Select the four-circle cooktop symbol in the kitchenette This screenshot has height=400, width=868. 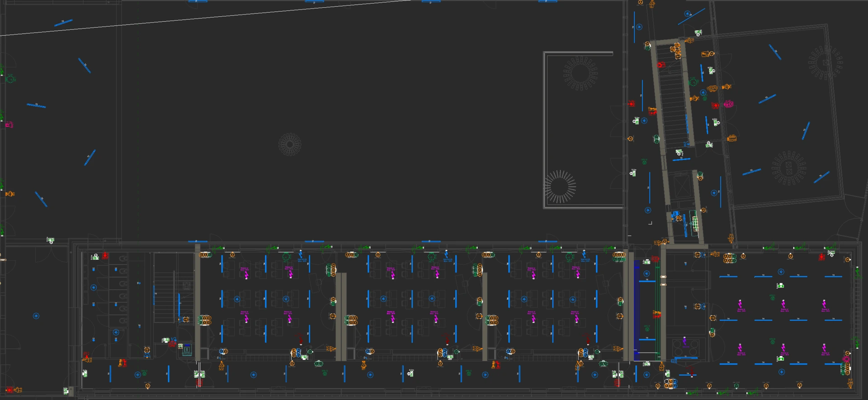(x=684, y=348)
